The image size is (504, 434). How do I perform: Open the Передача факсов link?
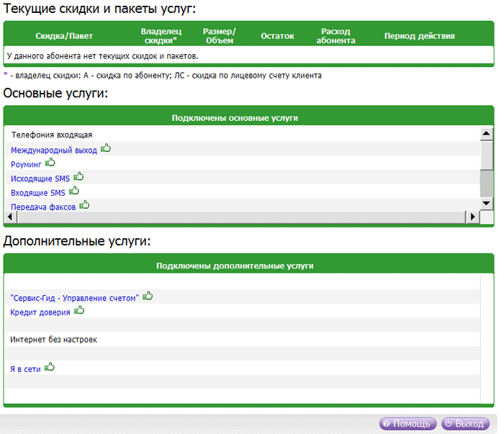click(43, 207)
